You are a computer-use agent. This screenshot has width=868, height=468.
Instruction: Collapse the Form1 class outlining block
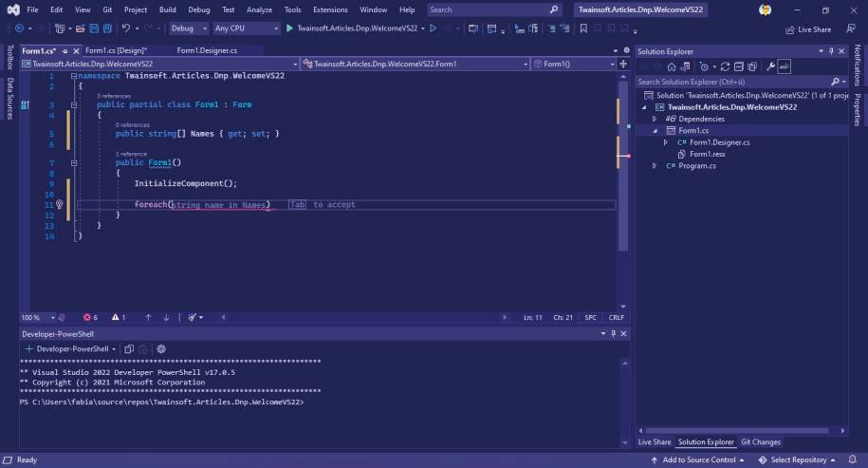pos(74,104)
